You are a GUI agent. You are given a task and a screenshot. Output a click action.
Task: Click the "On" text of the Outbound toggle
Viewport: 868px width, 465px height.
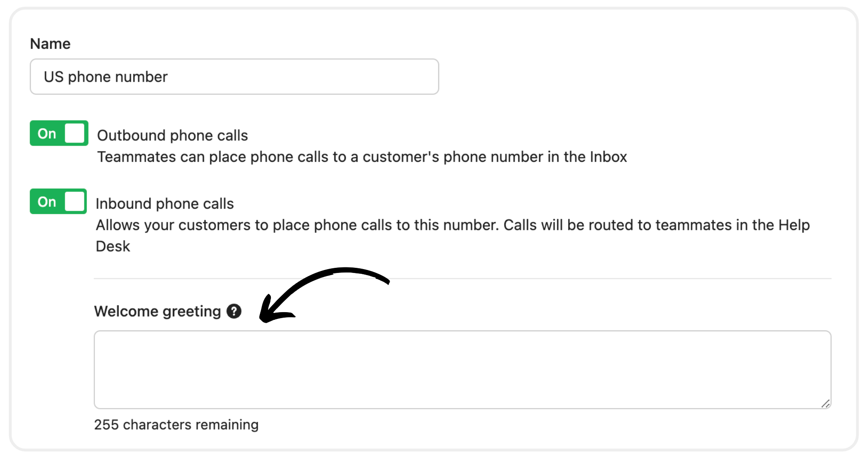coord(47,134)
